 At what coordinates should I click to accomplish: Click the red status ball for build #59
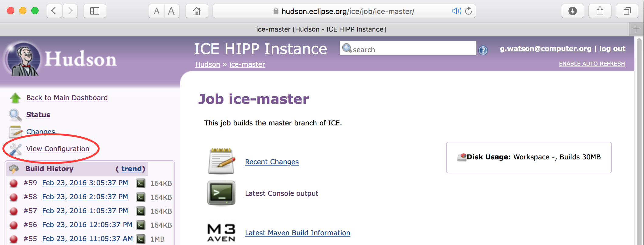click(14, 183)
